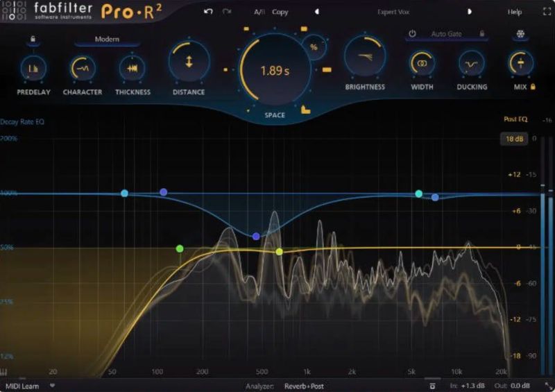Open the Help menu
This screenshot has height=392, width=555.
tap(514, 12)
